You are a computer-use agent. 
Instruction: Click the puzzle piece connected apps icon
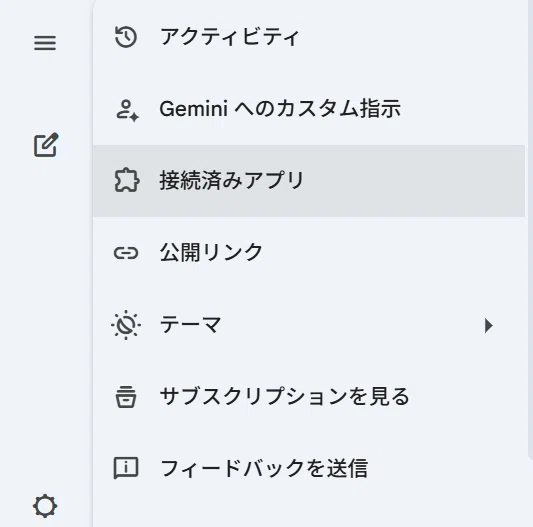click(126, 180)
